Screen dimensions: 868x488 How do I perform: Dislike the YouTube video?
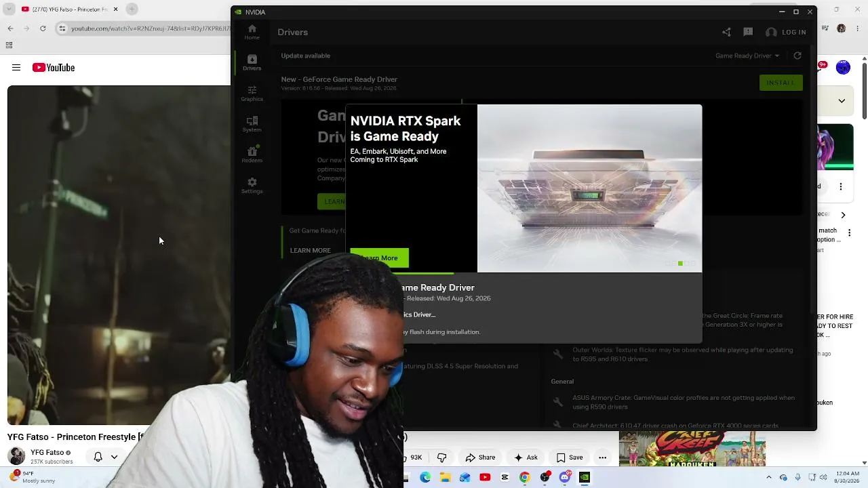(x=441, y=457)
